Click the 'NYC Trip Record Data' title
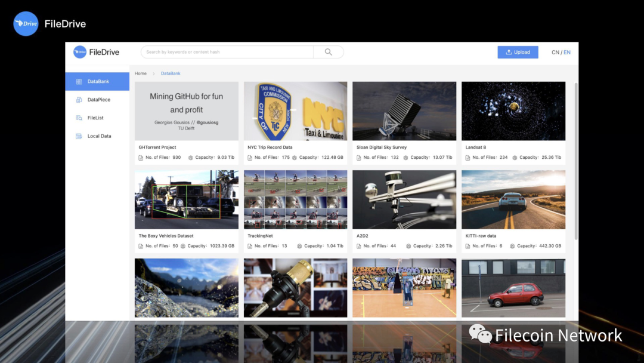Screen dimensions: 644x363 pyautogui.click(x=270, y=147)
